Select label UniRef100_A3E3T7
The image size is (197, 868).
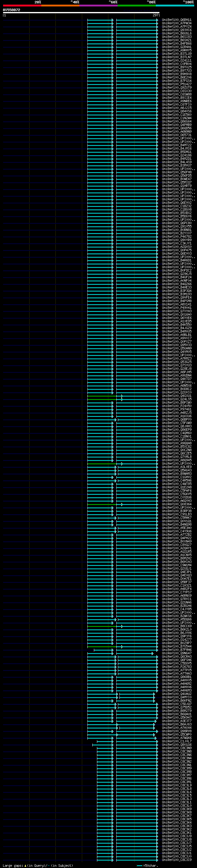click(x=177, y=721)
